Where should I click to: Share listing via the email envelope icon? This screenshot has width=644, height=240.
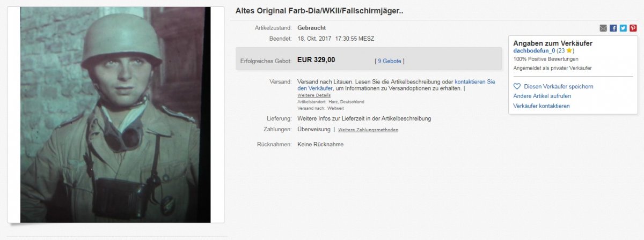click(603, 28)
